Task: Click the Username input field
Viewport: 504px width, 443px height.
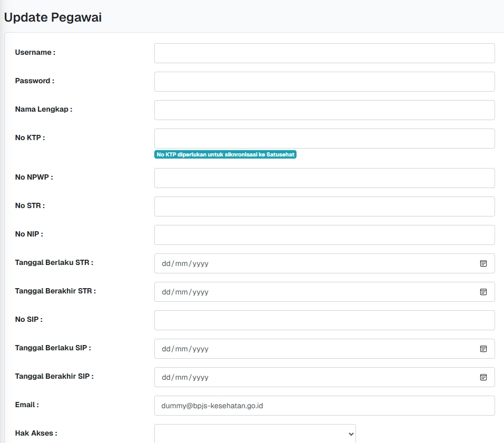Action: tap(324, 53)
